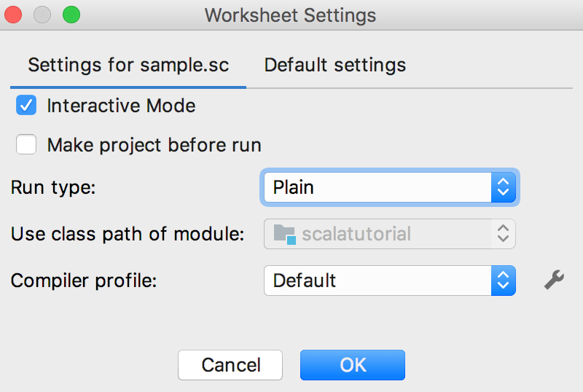Click the Worksheet Settings title bar
Image resolution: width=583 pixels, height=392 pixels.
click(x=290, y=15)
